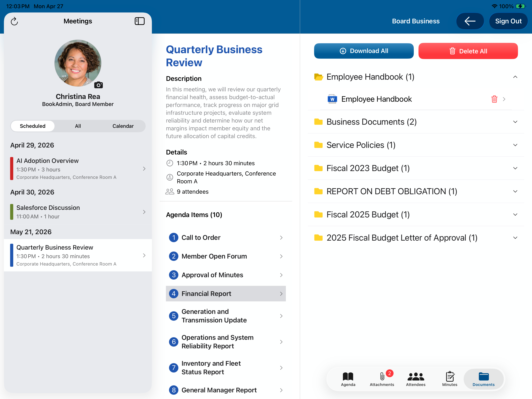Screen dimensions: 532x399
Task: Select agenda number 8 circle
Action: [x=174, y=390]
